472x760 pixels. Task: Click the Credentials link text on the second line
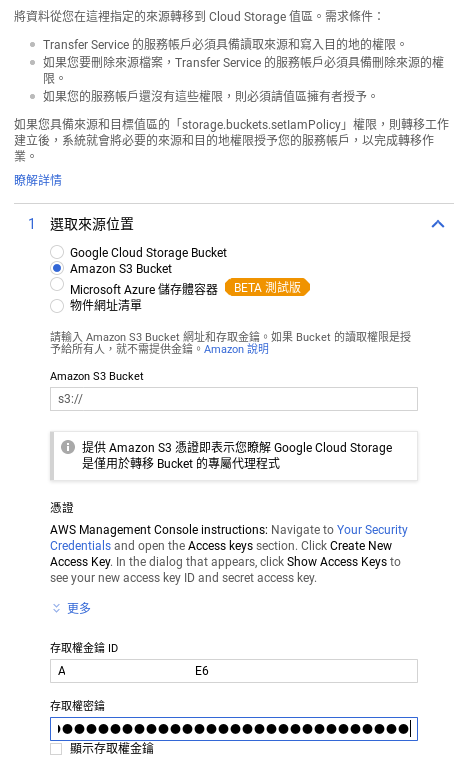80,546
